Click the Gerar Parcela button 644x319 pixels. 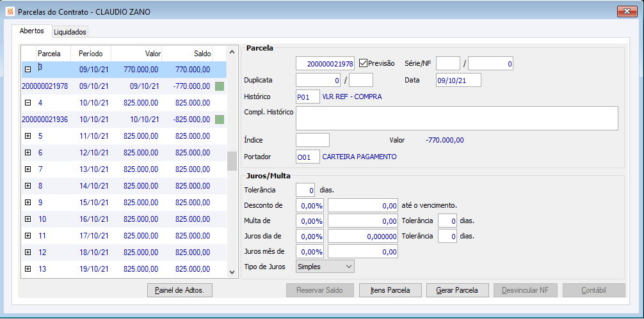458,290
